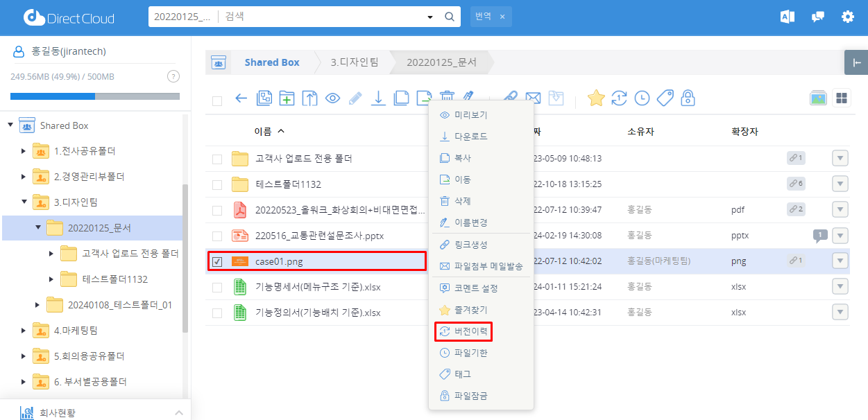Click the new folder toolbar icon

287,98
